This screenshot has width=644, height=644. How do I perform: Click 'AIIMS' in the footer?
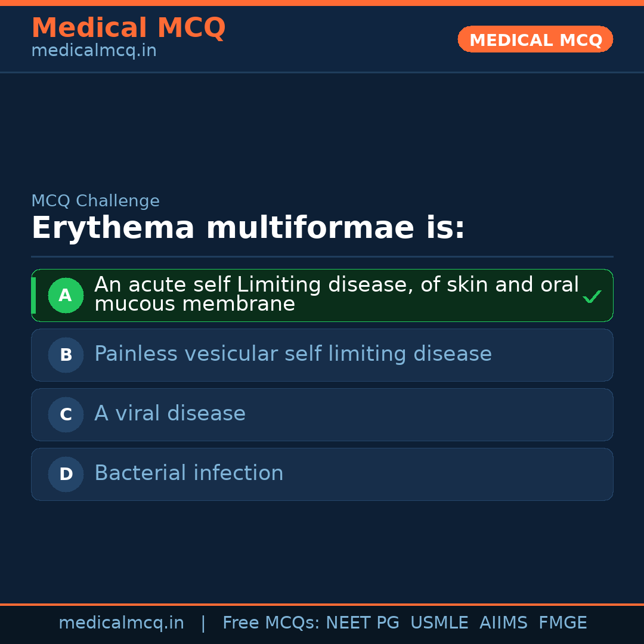pyautogui.click(x=503, y=623)
